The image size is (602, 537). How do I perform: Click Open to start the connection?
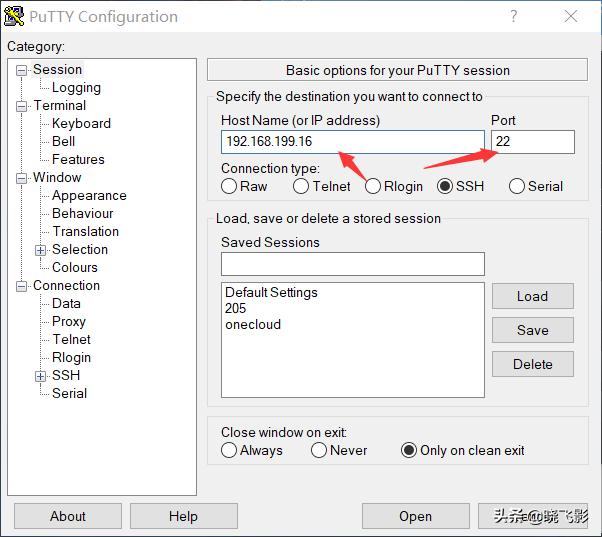(415, 516)
